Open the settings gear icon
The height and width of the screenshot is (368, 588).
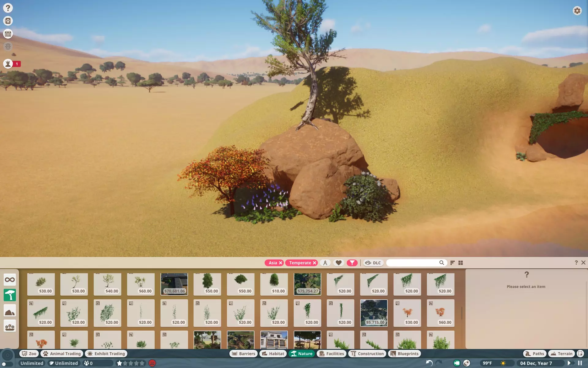pos(577,11)
